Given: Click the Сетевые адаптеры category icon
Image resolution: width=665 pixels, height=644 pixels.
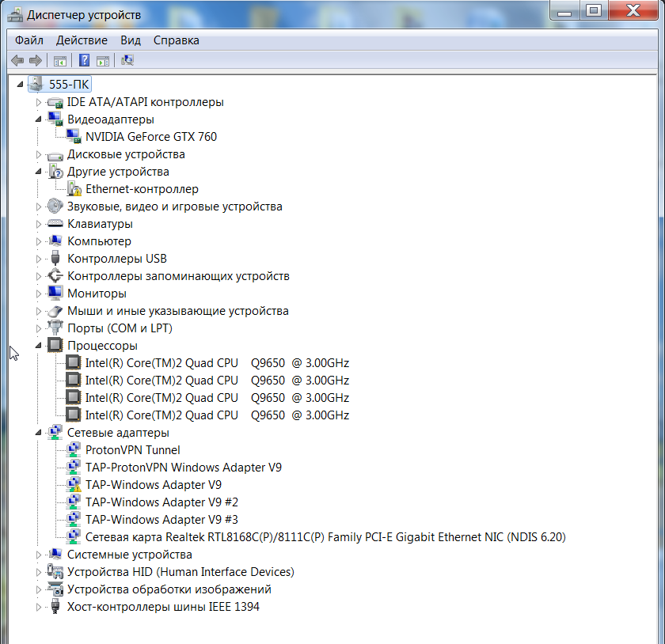Looking at the screenshot, I should [x=55, y=432].
